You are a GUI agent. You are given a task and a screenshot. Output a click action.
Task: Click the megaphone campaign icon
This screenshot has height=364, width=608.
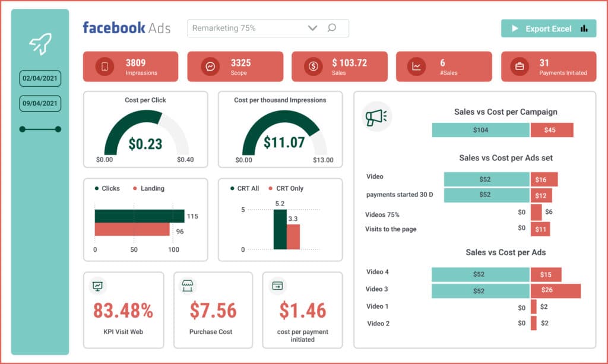pos(376,116)
